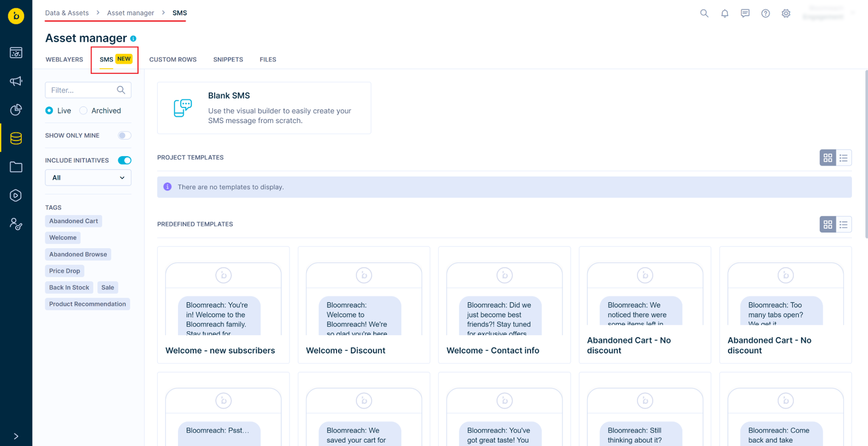This screenshot has width=868, height=446.
Task: Open the template starting 'Bloomreach: Psst'
Action: 223,409
